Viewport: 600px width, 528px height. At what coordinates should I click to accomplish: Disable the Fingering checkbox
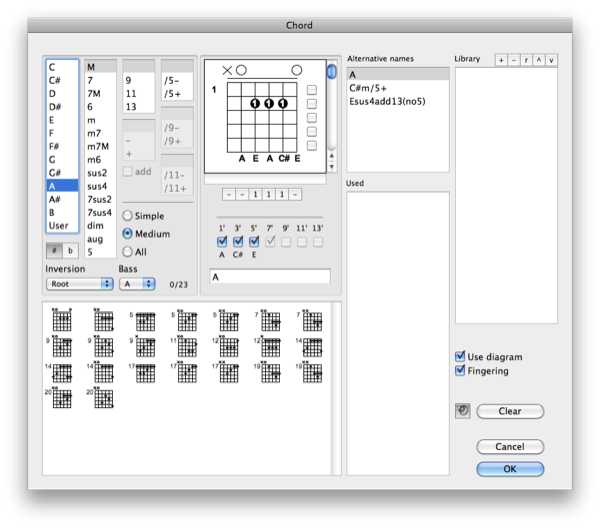click(x=460, y=371)
